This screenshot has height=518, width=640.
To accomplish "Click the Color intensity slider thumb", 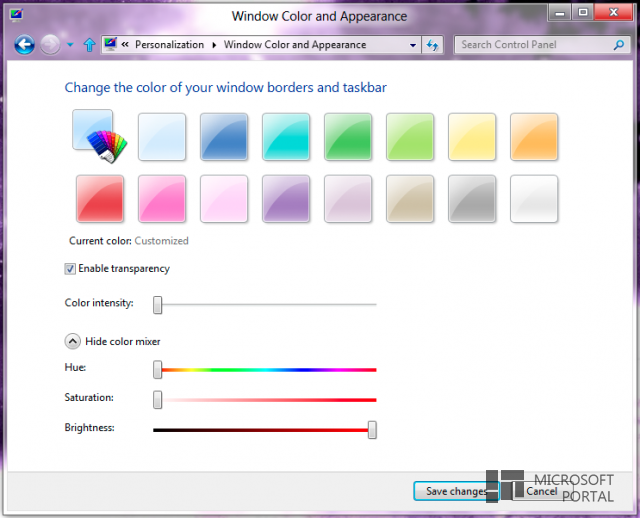I will pos(158,305).
